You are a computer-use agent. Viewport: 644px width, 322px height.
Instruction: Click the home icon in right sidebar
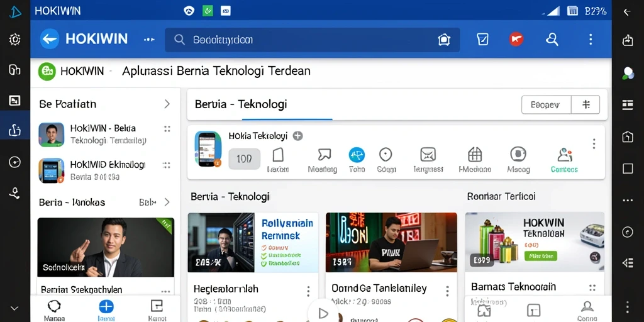628,136
